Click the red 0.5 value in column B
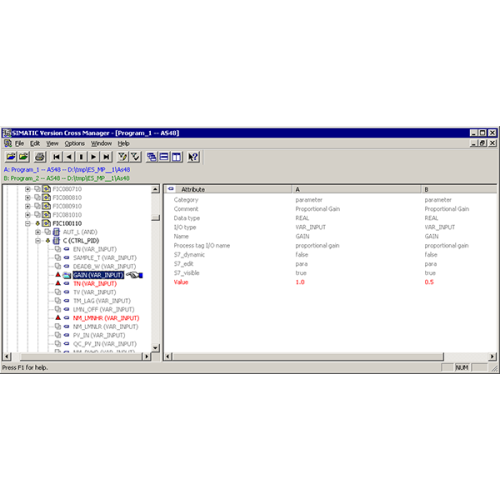The image size is (500, 500). pos(429,282)
